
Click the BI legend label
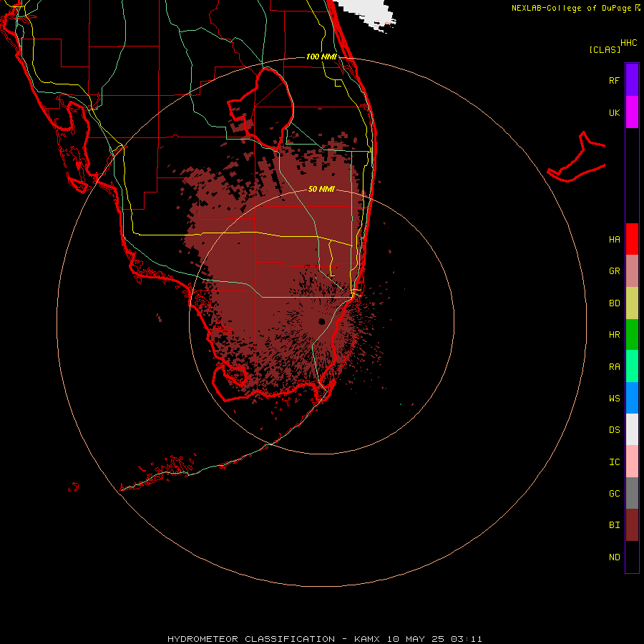[x=614, y=525]
